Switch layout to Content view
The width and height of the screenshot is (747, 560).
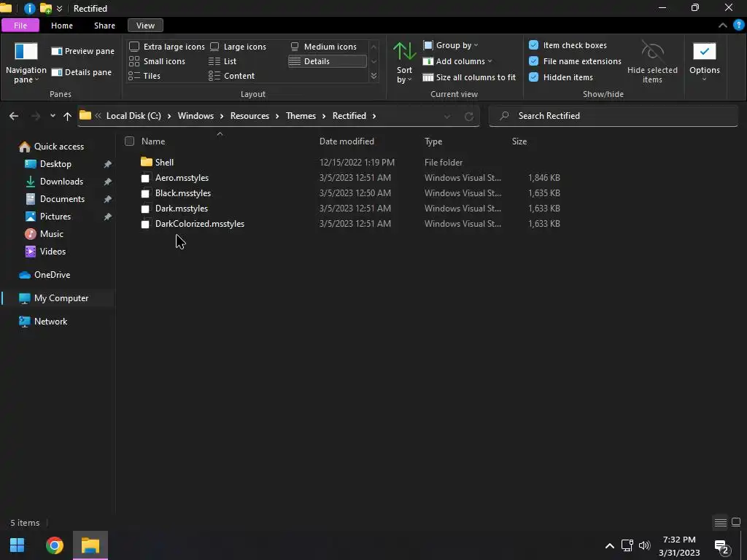[231, 76]
